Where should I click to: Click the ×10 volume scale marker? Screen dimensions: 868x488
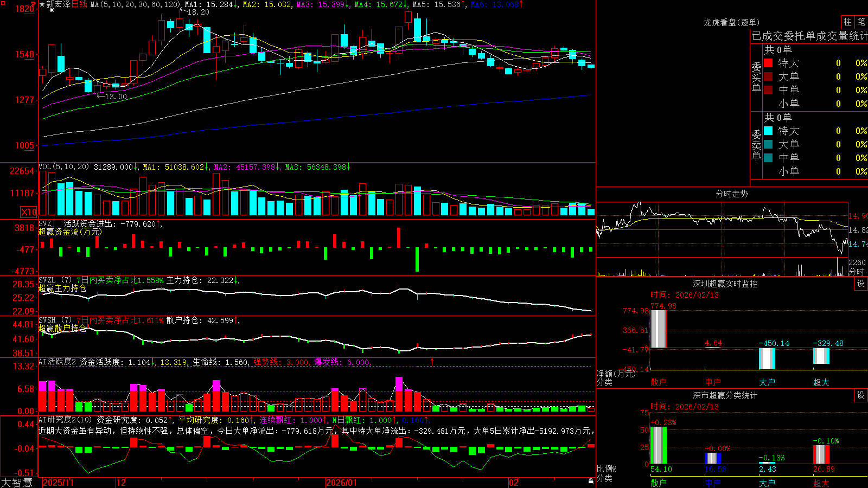[x=29, y=212]
